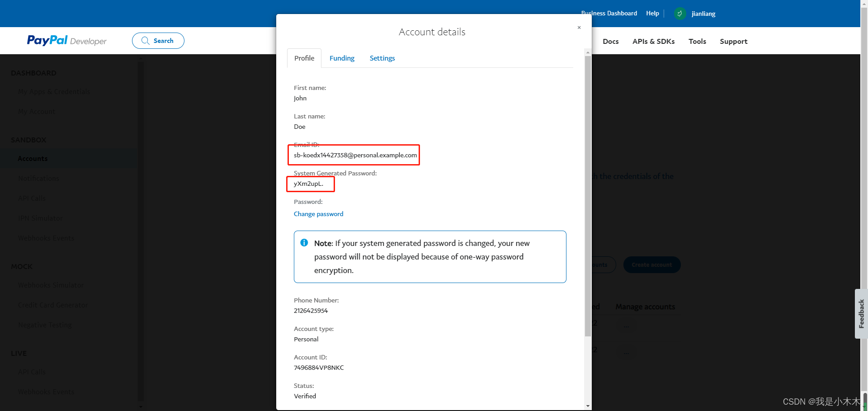This screenshot has height=411, width=868.
Task: Select the last name value Doe
Action: coord(299,127)
